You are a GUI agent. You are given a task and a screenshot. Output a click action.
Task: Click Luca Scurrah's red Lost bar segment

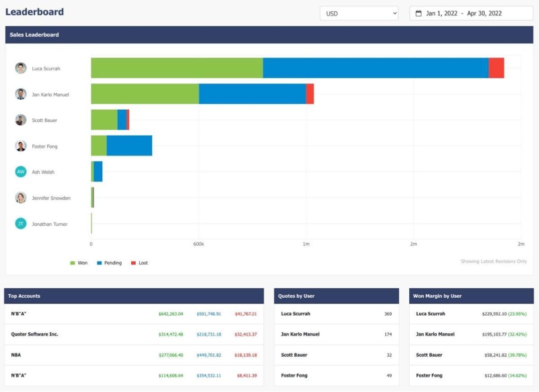(497, 68)
